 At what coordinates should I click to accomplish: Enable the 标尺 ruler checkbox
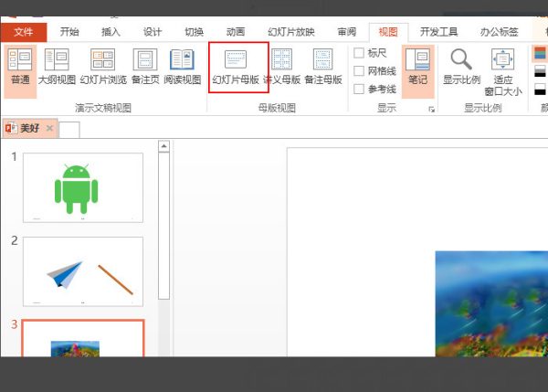coord(359,53)
